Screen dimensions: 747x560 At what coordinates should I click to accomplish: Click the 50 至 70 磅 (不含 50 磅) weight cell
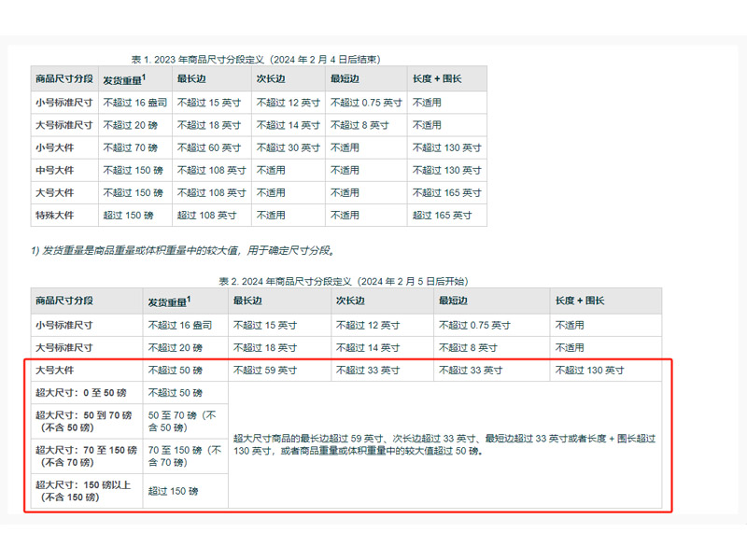(183, 421)
